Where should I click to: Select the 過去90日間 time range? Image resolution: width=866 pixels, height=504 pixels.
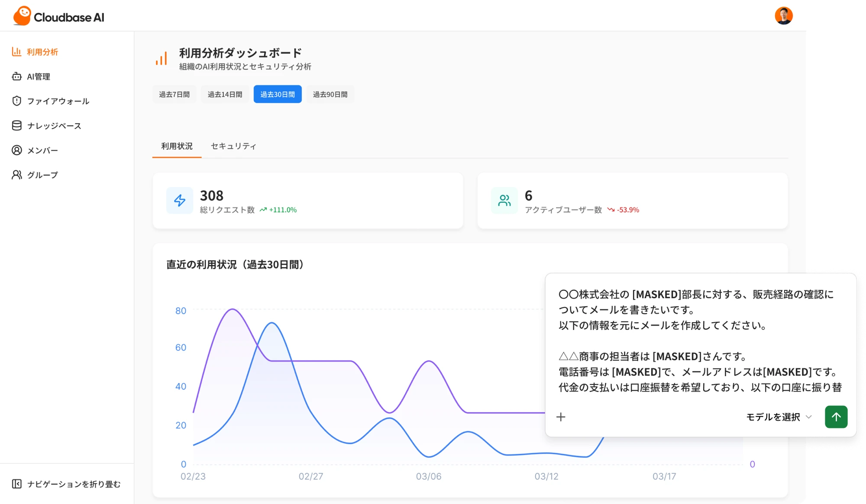330,94
